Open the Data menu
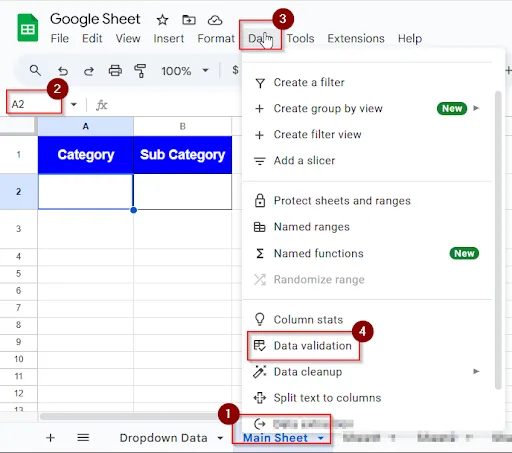The height and width of the screenshot is (453, 512). [260, 39]
